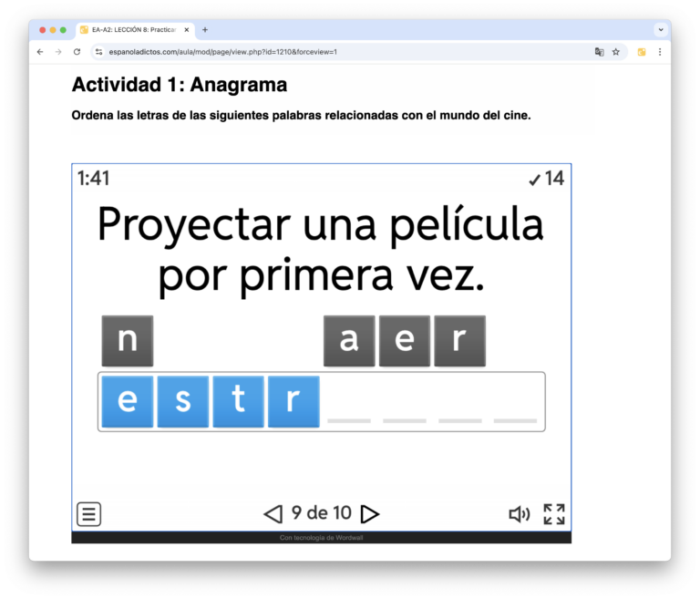Open the browser three-dot menu
The width and height of the screenshot is (700, 599).
pos(660,52)
